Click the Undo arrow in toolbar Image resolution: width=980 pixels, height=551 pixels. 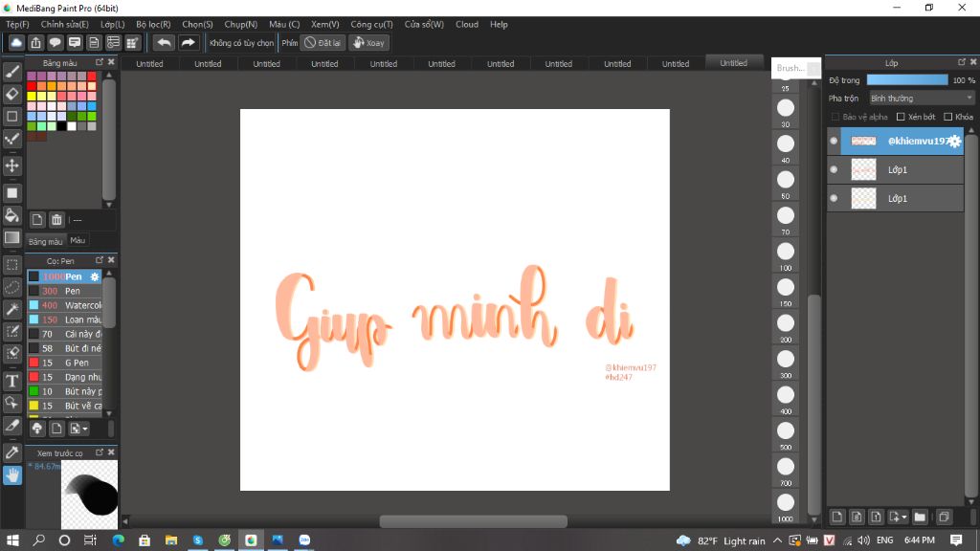[164, 42]
